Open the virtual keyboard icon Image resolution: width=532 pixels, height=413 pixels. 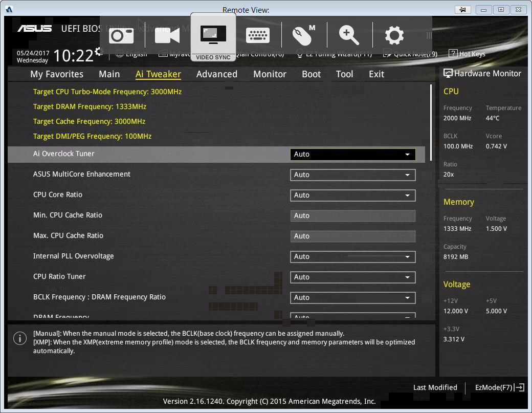pos(258,36)
